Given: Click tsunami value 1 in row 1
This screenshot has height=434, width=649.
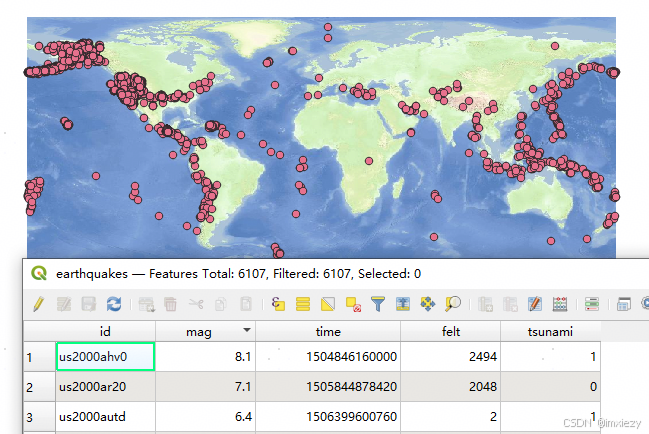Looking at the screenshot, I should [593, 357].
